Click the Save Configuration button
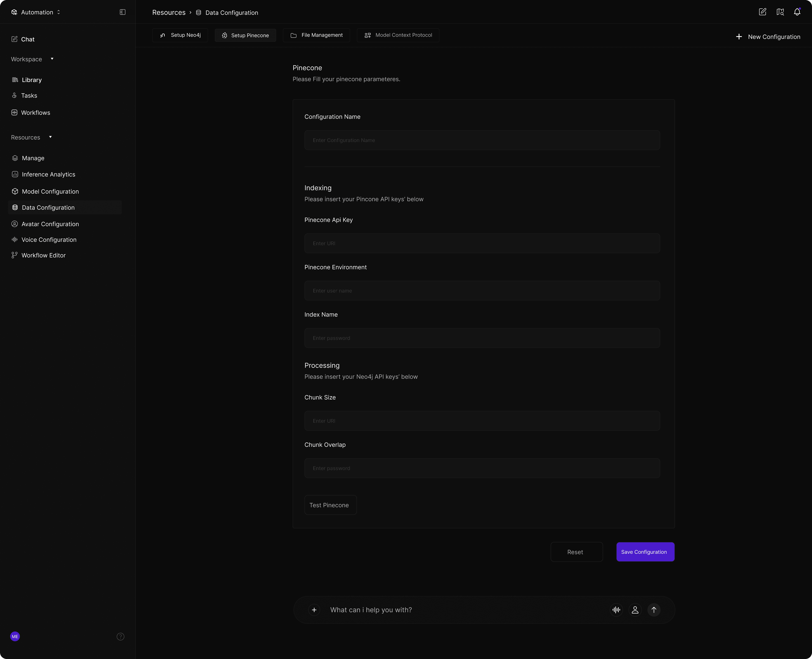The height and width of the screenshot is (659, 812). coord(645,552)
